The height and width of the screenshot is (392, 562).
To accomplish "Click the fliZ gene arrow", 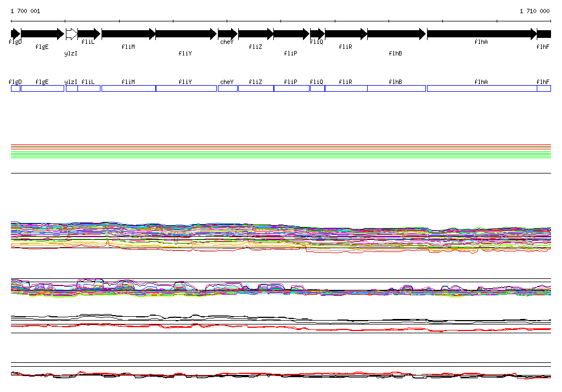I will 256,34.
